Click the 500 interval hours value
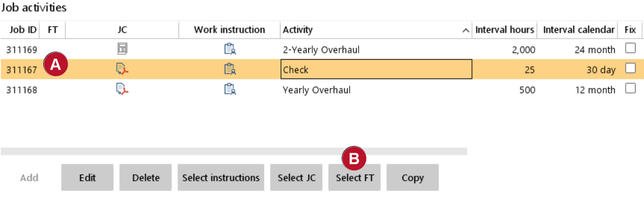This screenshot has height=198, width=644. click(527, 90)
